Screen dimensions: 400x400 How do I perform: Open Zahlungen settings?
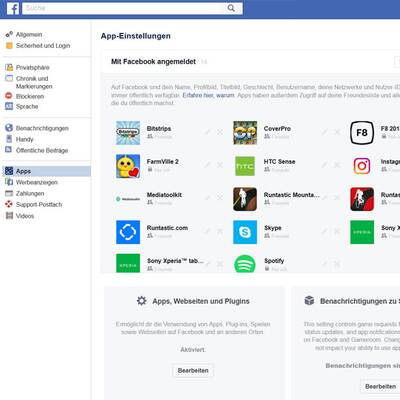30,193
